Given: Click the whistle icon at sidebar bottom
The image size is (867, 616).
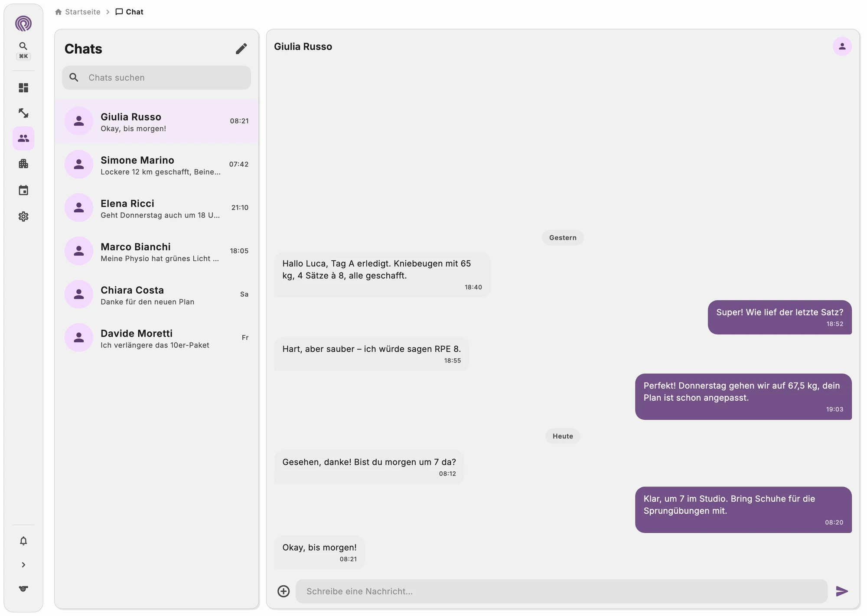Looking at the screenshot, I should click(23, 588).
